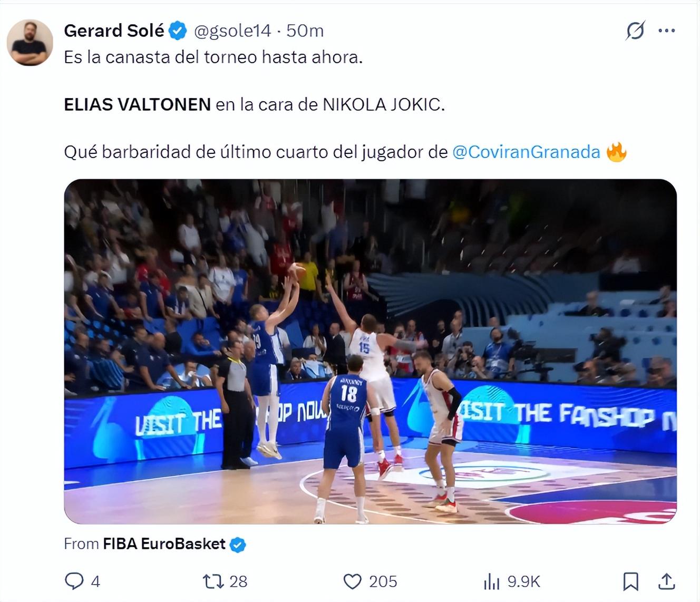The image size is (700, 602).
Task: Open the @CoviranGranada mention
Action: [526, 152]
